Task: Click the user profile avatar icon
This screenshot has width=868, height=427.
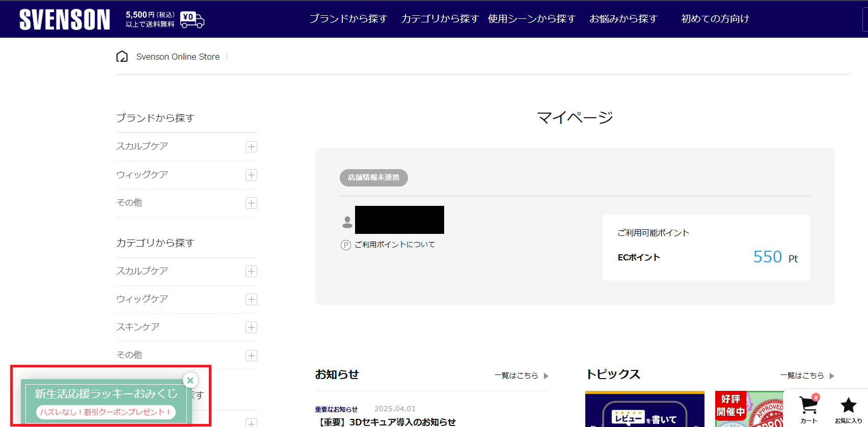Action: pos(347,222)
